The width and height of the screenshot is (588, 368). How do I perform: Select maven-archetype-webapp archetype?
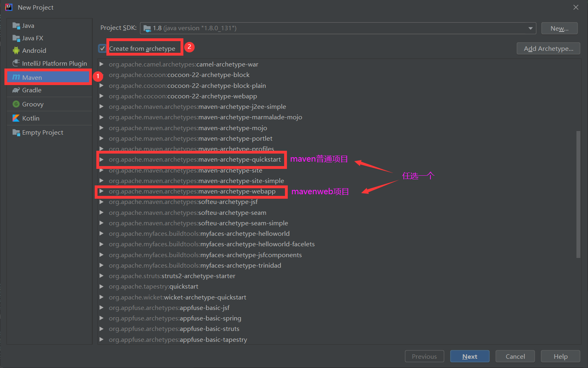coord(192,191)
